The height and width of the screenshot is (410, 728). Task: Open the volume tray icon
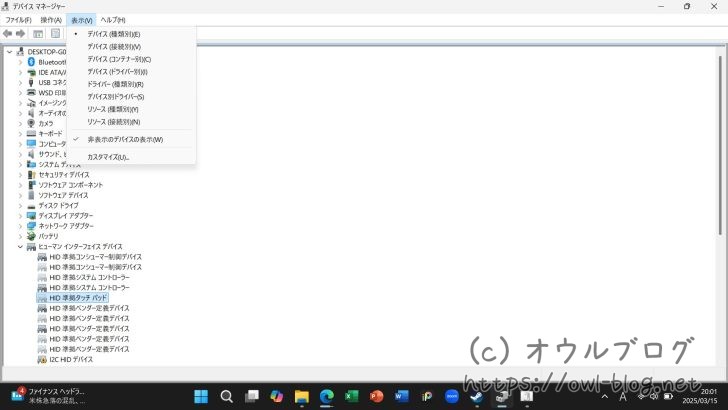tap(654, 396)
